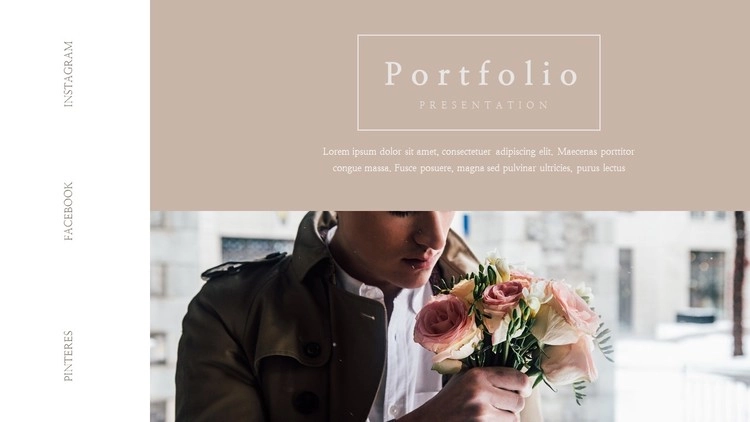Select the Portfolio title text

coord(482,74)
